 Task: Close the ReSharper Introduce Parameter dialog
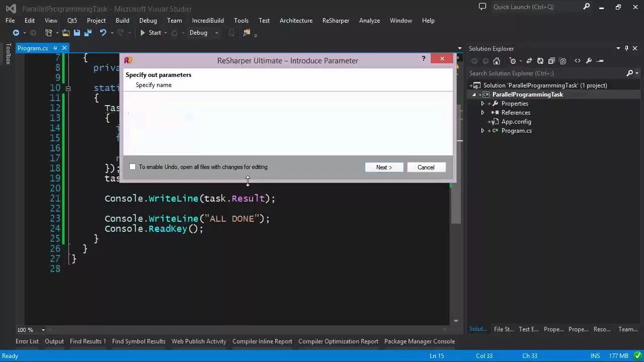442,59
